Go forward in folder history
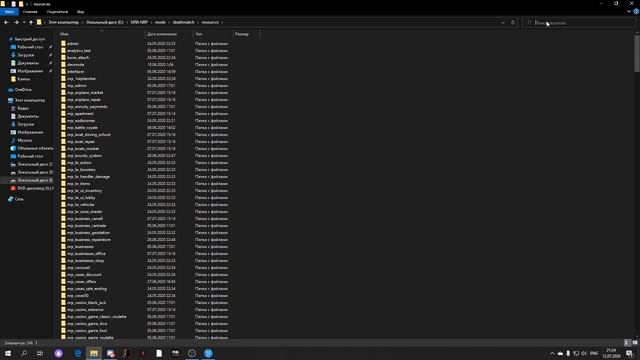 [x=16, y=22]
